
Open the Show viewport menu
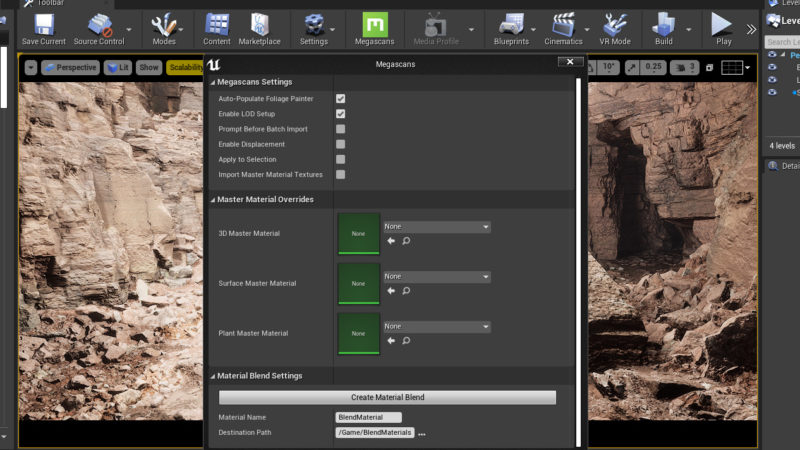tap(149, 67)
